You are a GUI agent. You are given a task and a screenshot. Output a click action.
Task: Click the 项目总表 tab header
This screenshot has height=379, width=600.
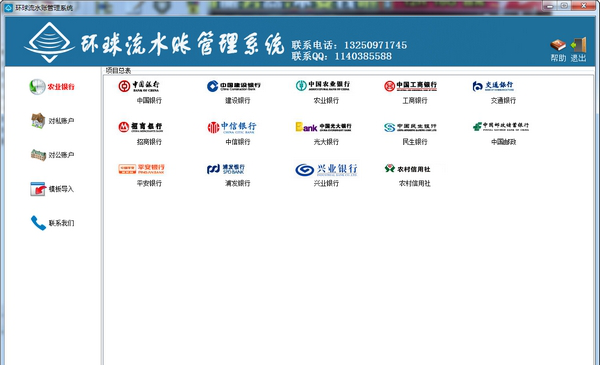(118, 71)
